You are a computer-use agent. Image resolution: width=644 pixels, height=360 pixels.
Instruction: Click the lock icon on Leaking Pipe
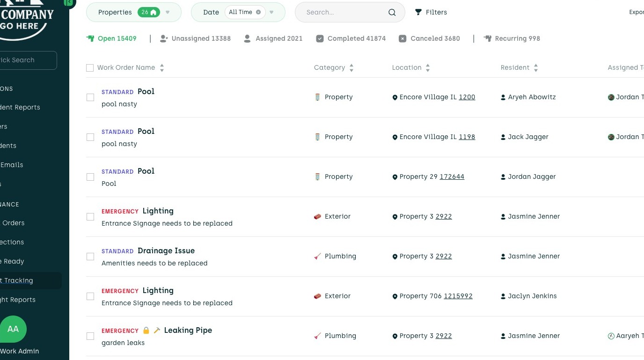[146, 331]
